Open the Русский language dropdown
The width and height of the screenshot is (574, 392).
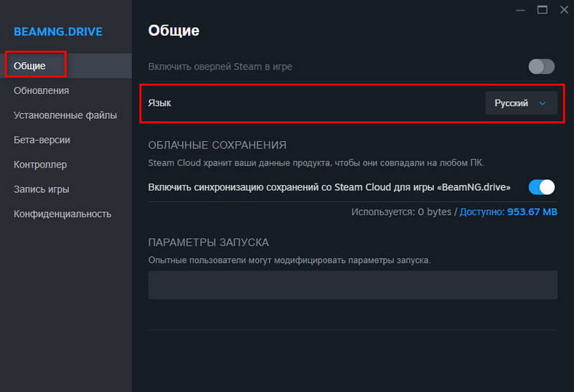521,103
